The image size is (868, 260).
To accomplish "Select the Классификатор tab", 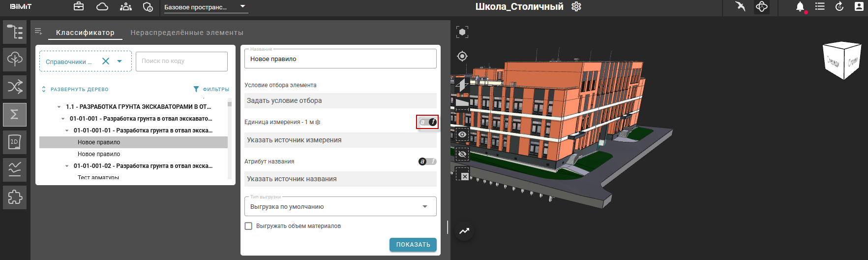I will tap(85, 32).
